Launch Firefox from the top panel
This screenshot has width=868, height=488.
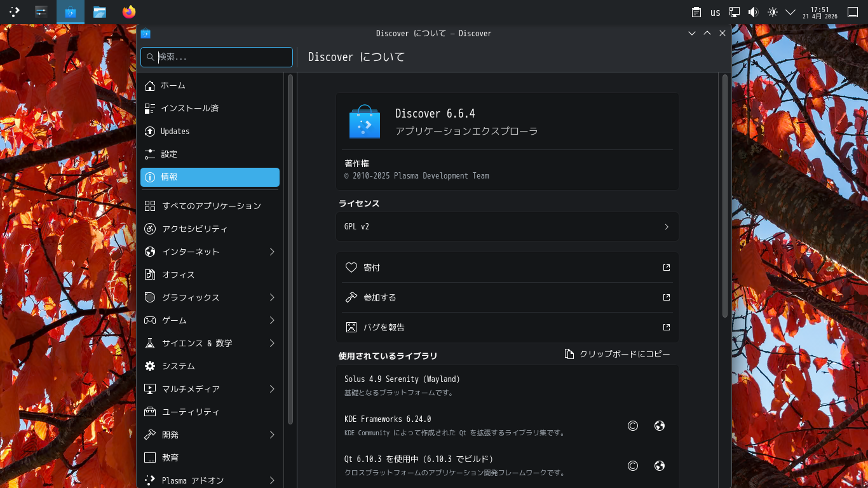point(129,11)
